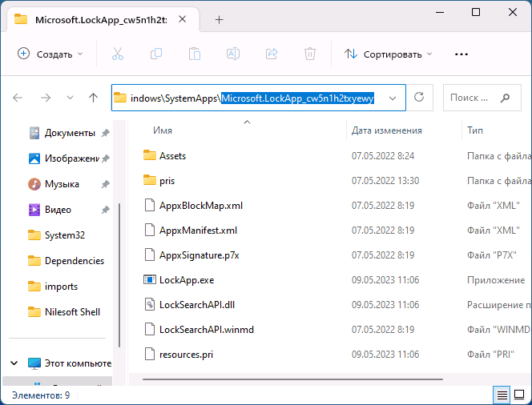Switch to large thumbnails view icon

point(519,395)
